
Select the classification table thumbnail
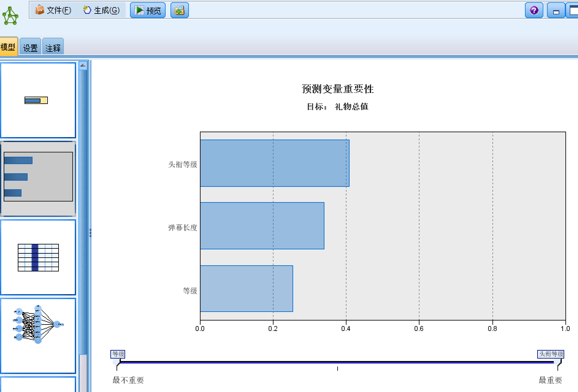click(38, 257)
